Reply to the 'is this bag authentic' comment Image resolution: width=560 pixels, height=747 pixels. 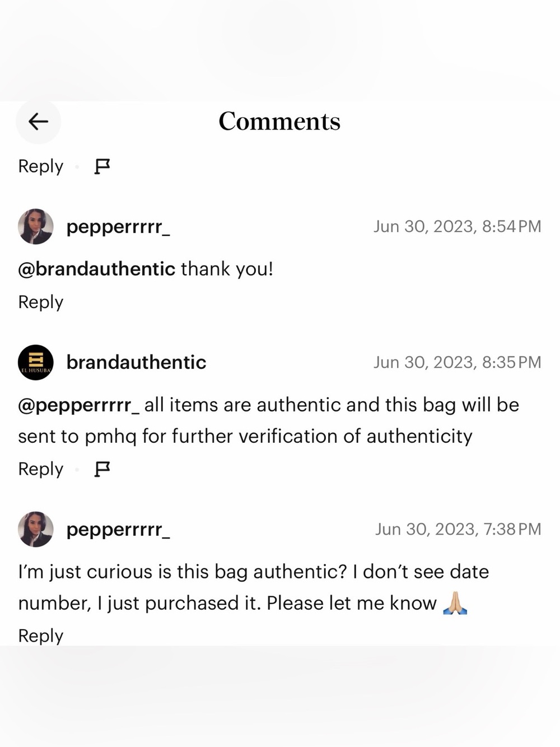tap(41, 636)
